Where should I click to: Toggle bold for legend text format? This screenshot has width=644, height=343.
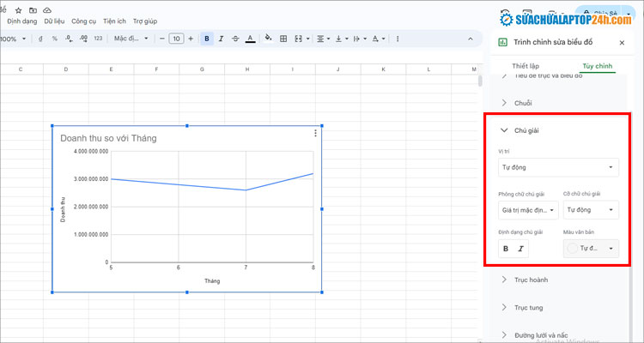tap(506, 249)
